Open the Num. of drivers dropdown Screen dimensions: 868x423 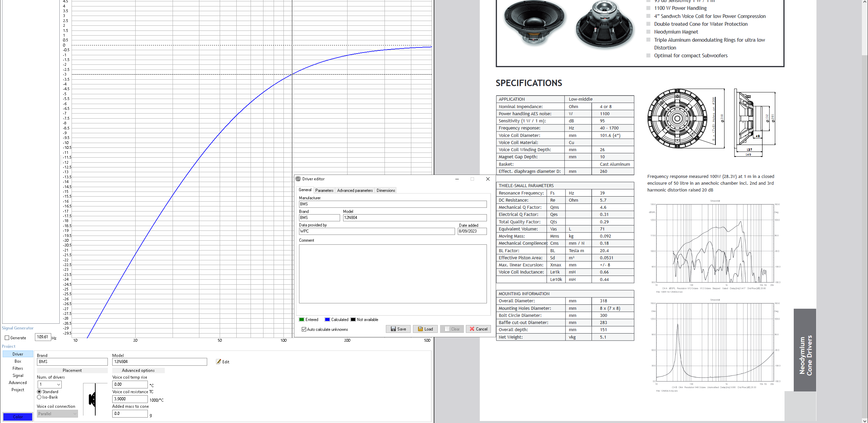click(50, 384)
